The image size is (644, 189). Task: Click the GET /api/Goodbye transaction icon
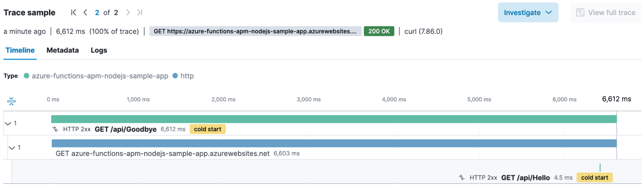55,129
